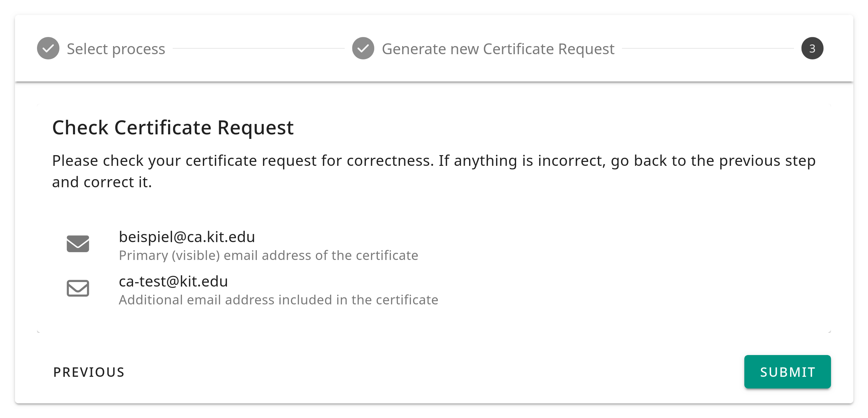
Task: Select the beispiel@ca.kit.edu email address
Action: tap(187, 237)
